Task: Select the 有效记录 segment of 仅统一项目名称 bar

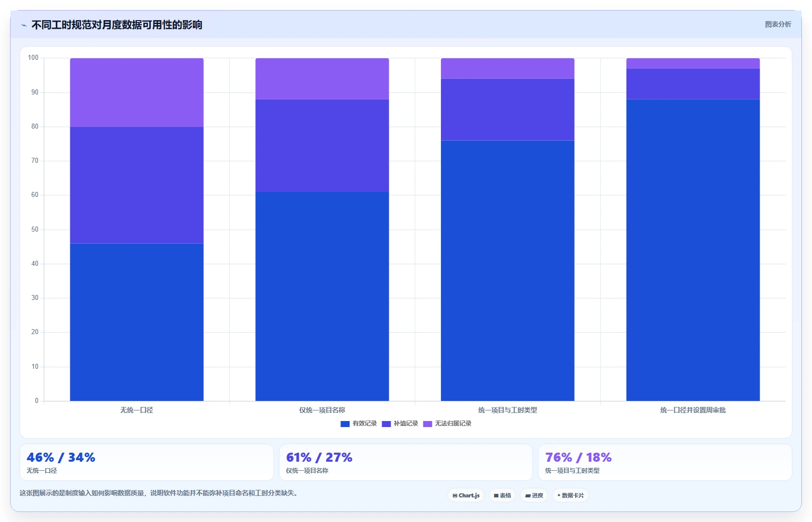Action: tap(322, 296)
